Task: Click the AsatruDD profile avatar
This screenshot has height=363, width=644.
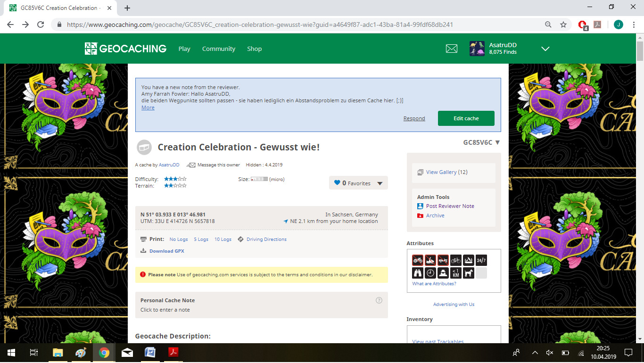Action: tap(477, 49)
